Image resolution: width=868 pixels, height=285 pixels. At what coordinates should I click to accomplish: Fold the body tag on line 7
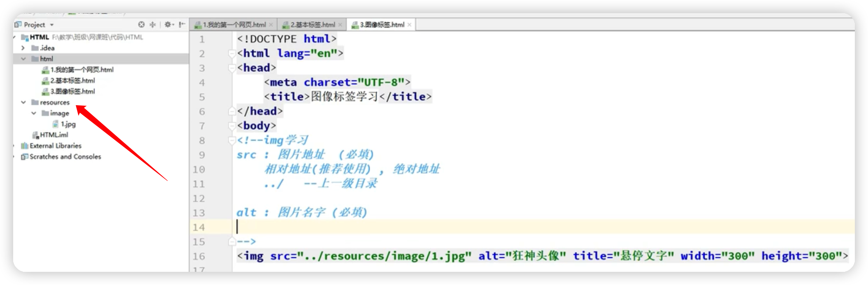[232, 126]
